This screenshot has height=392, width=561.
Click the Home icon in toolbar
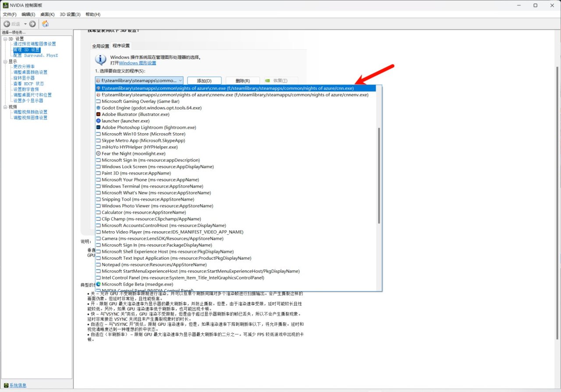point(45,24)
